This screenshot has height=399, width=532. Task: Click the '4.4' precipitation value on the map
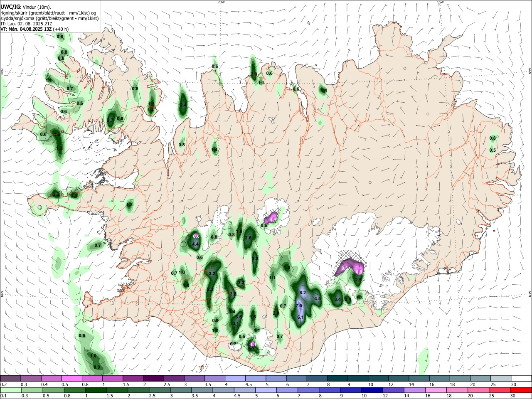pos(195,244)
